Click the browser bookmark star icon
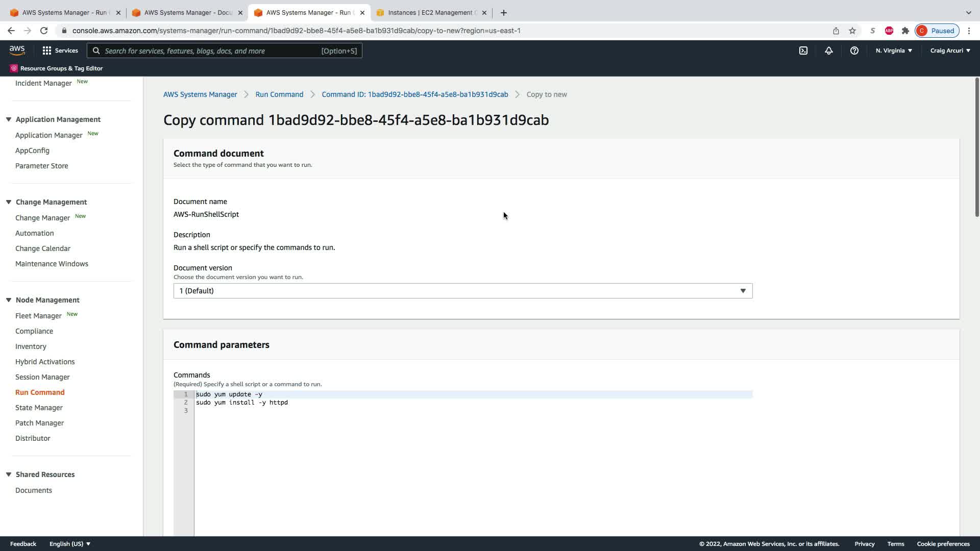 852,31
